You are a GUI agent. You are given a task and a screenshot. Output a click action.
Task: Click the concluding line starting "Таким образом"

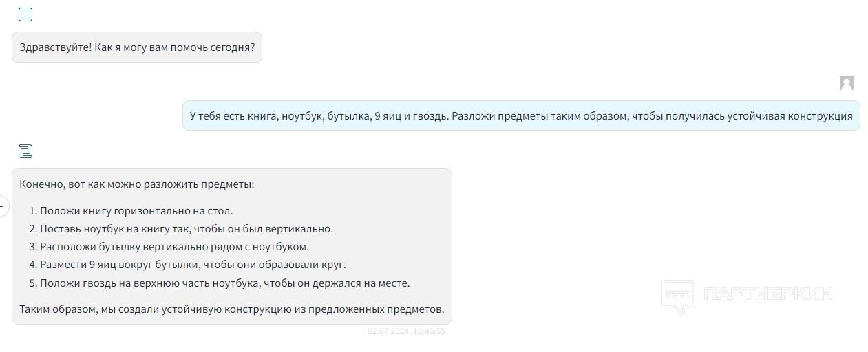point(231,309)
